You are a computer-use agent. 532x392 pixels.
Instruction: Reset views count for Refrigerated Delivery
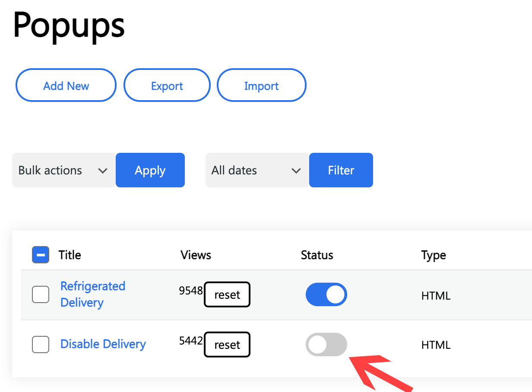coord(227,295)
